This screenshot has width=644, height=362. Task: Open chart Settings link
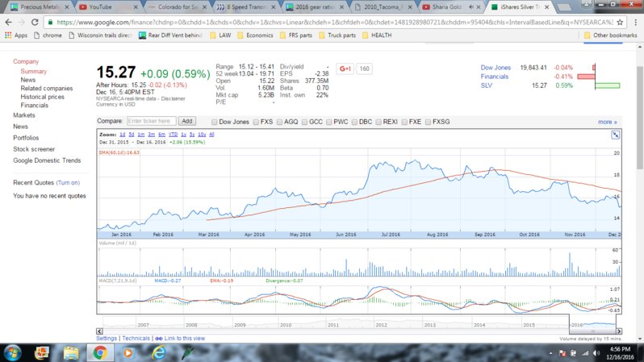pos(107,339)
